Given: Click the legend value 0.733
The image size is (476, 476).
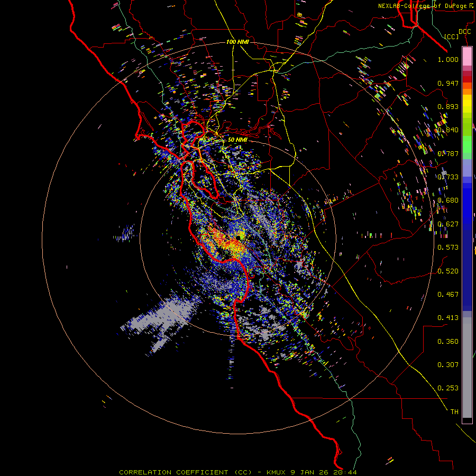Looking at the screenshot, I should click(x=448, y=177).
